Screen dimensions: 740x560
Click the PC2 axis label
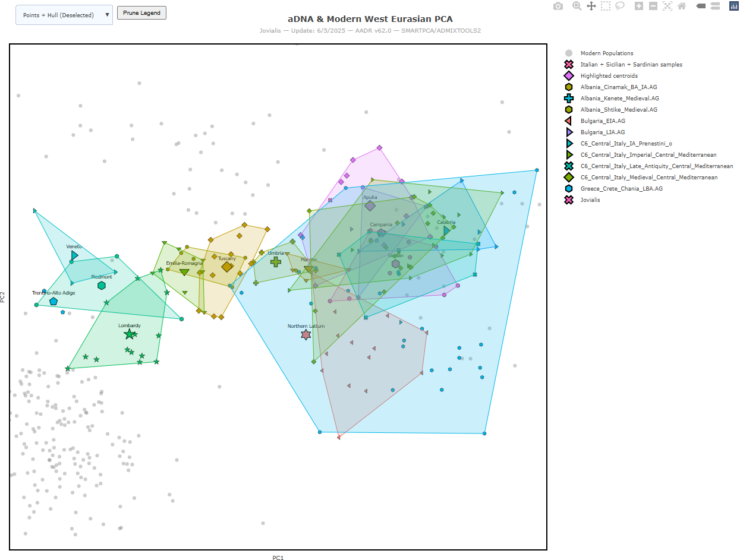[x=2, y=298]
